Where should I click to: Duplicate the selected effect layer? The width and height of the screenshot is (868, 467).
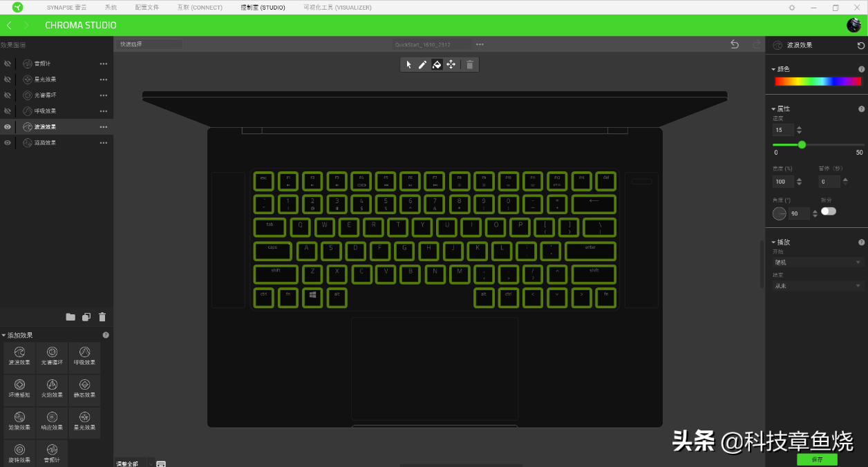tap(86, 317)
